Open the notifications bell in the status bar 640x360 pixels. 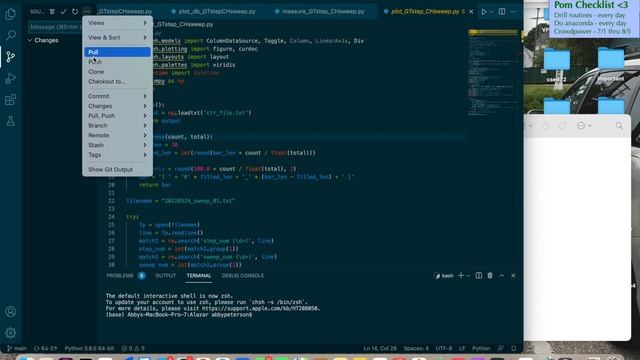(x=513, y=348)
